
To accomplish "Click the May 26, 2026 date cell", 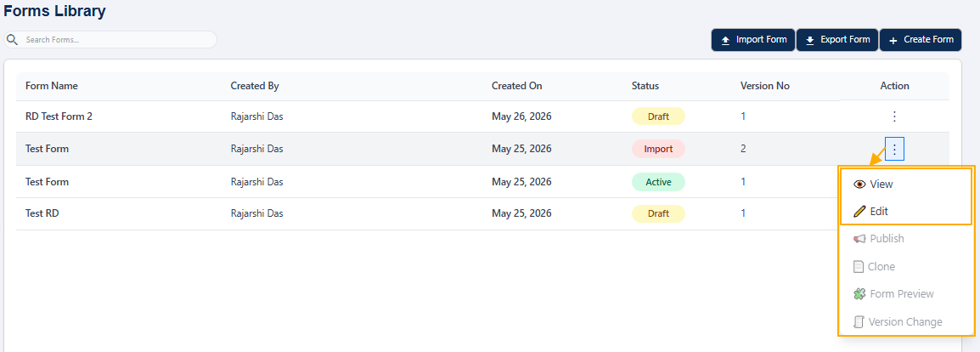I will (522, 116).
